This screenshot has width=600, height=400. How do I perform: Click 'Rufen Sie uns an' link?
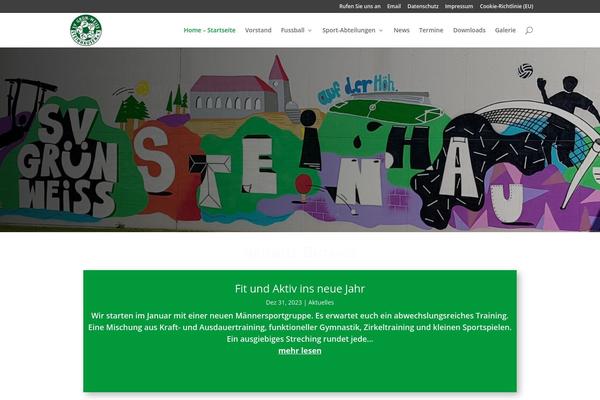pyautogui.click(x=360, y=6)
